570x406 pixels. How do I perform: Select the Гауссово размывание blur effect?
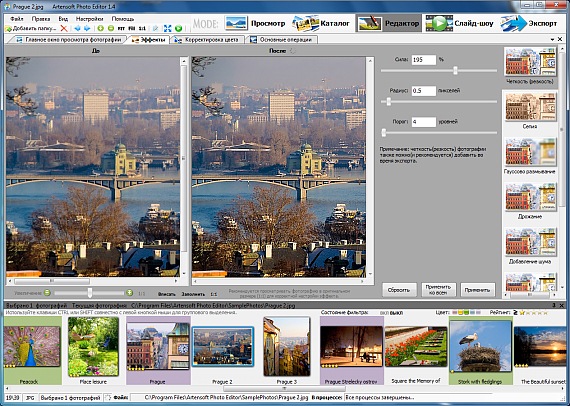pos(530,156)
